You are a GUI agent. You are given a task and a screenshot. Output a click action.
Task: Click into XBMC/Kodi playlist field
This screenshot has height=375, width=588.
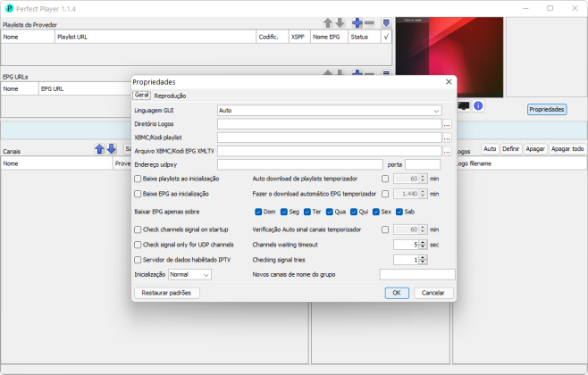pyautogui.click(x=329, y=137)
